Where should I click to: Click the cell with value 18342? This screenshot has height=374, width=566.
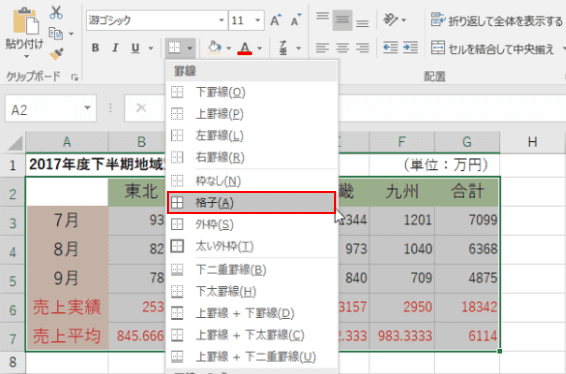[467, 308]
